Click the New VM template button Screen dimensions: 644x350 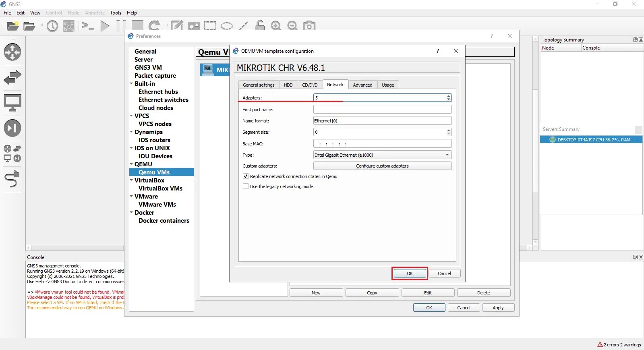[x=316, y=293]
